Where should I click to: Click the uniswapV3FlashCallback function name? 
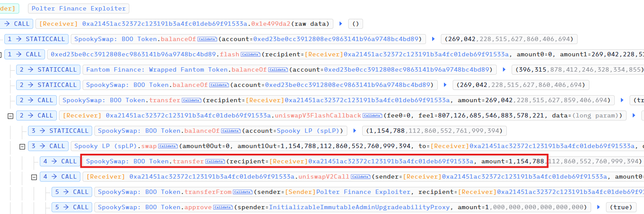pyautogui.click(x=319, y=115)
